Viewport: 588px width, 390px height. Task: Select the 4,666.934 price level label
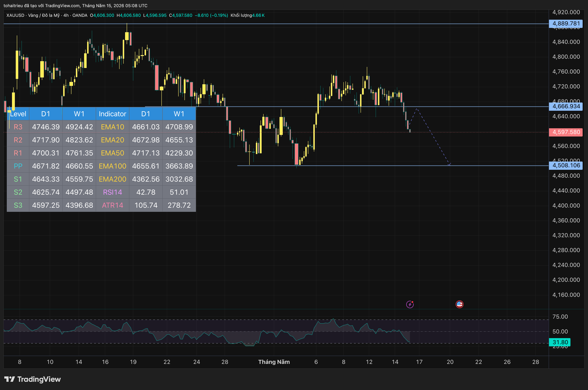click(566, 106)
